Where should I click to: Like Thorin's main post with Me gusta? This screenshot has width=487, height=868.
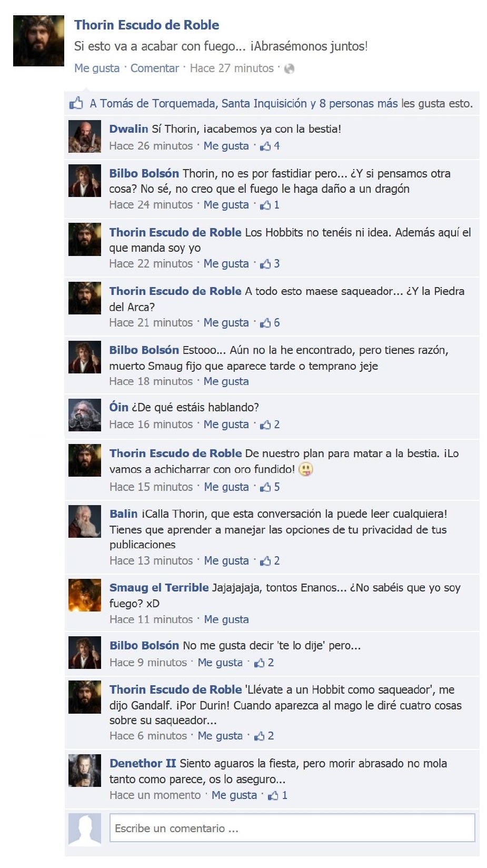click(x=97, y=68)
